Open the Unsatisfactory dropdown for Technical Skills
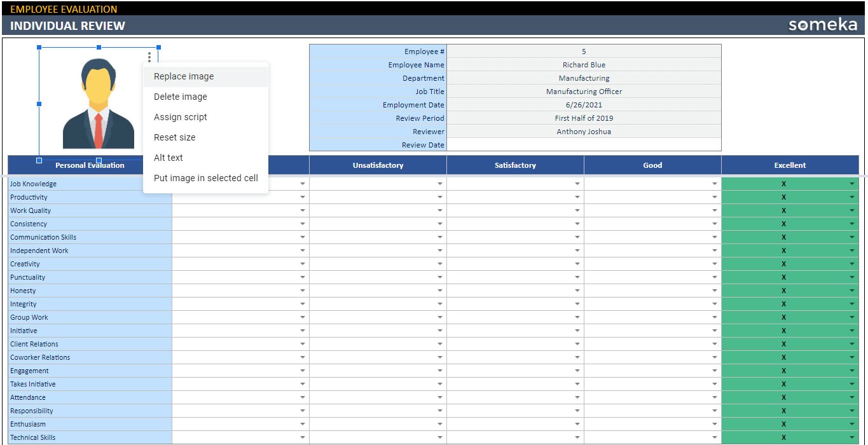 pyautogui.click(x=441, y=437)
